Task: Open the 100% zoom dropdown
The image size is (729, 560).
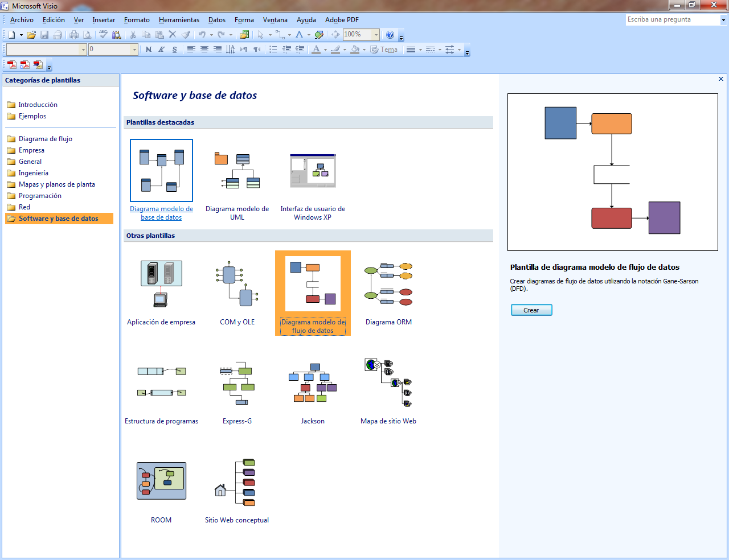Action: 376,35
